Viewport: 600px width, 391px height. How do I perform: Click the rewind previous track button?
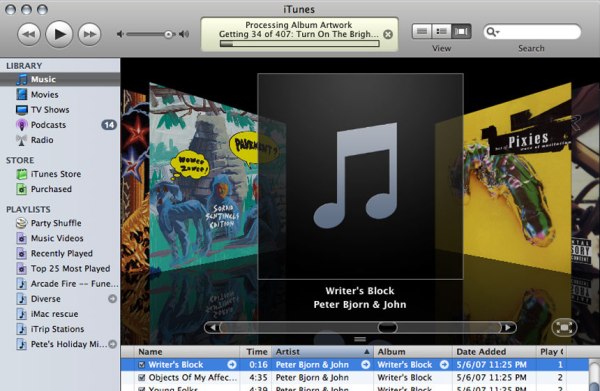click(x=29, y=34)
